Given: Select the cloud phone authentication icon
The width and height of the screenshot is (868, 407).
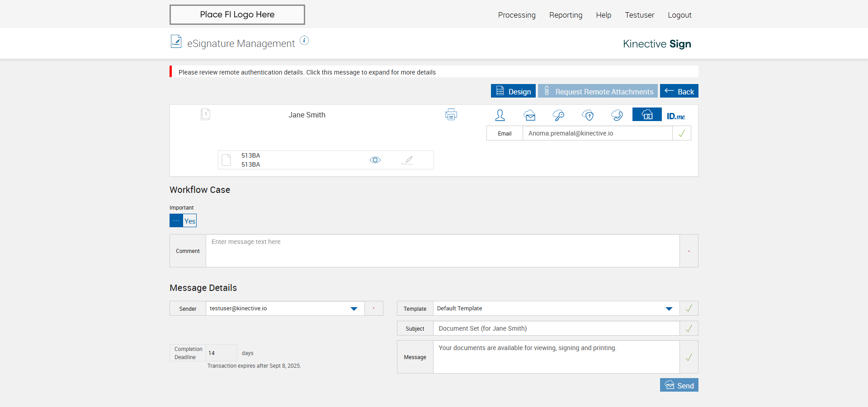Looking at the screenshot, I should [617, 115].
